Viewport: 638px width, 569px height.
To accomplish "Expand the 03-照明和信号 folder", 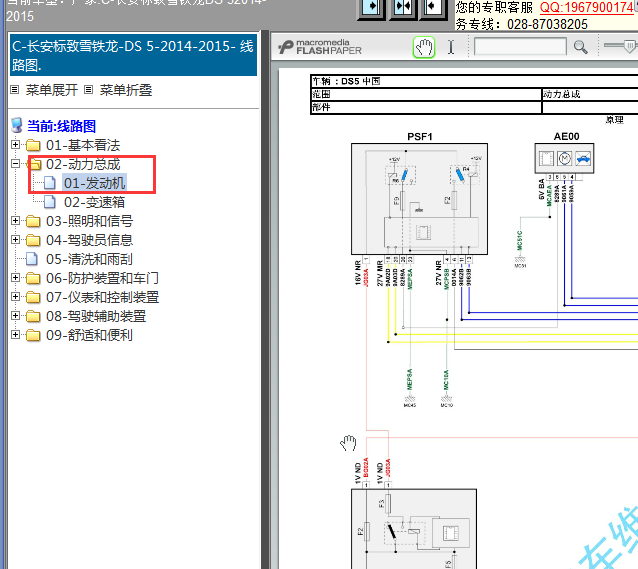I will click(x=15, y=221).
